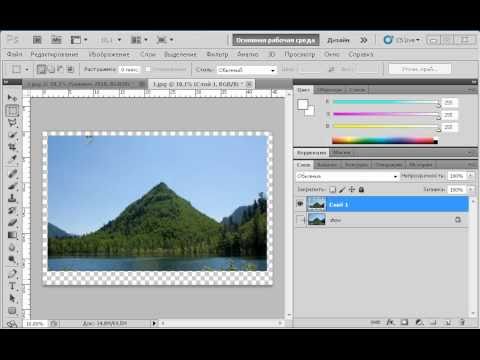Image resolution: width=480 pixels, height=360 pixels.
Task: Open the Mini Bridge panel icon
Action: (x=56, y=40)
